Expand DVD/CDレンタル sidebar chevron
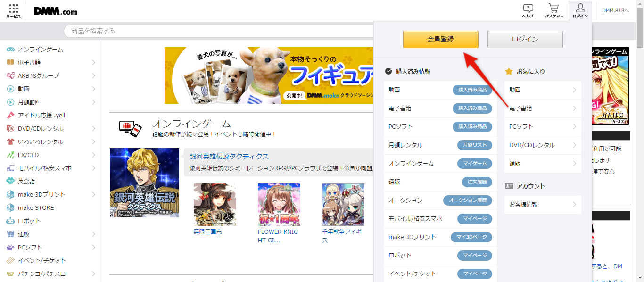 click(93, 128)
